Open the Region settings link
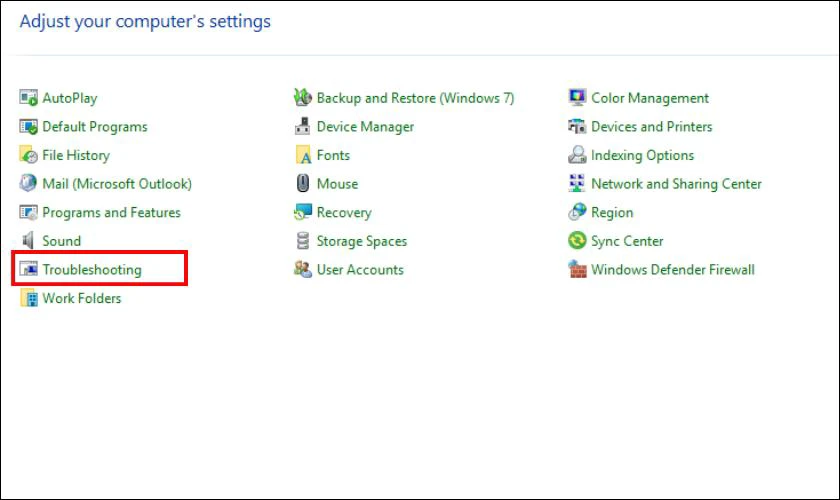 (x=612, y=213)
